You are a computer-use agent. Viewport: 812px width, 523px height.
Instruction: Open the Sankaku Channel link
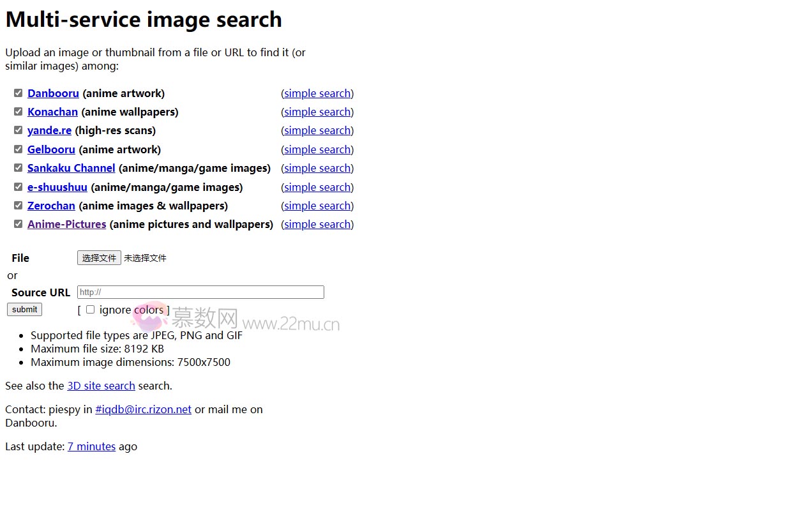[71, 168]
